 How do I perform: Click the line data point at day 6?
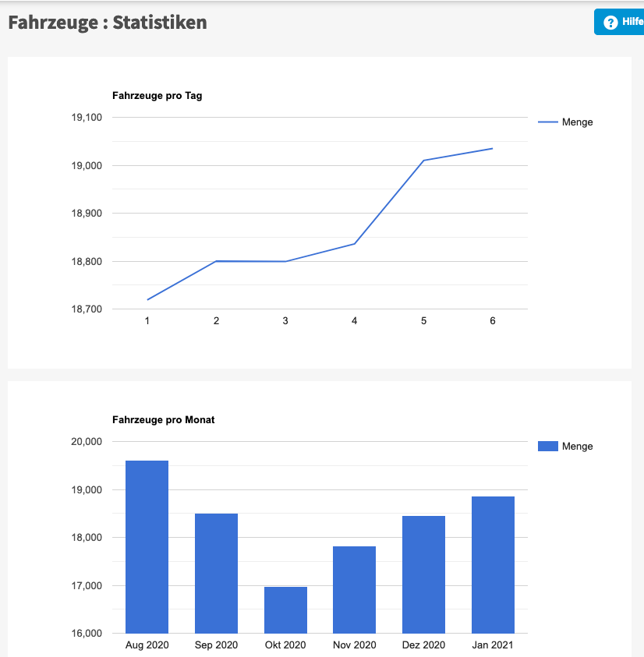(493, 148)
